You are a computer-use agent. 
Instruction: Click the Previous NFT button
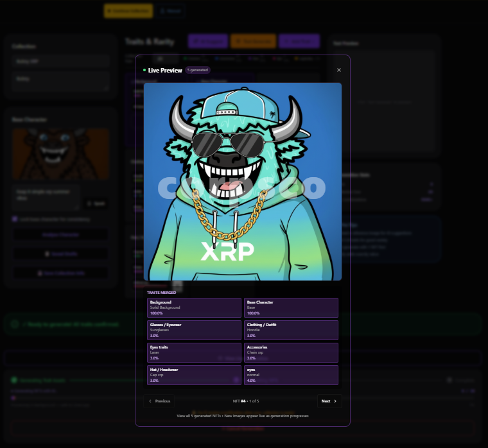(x=159, y=401)
